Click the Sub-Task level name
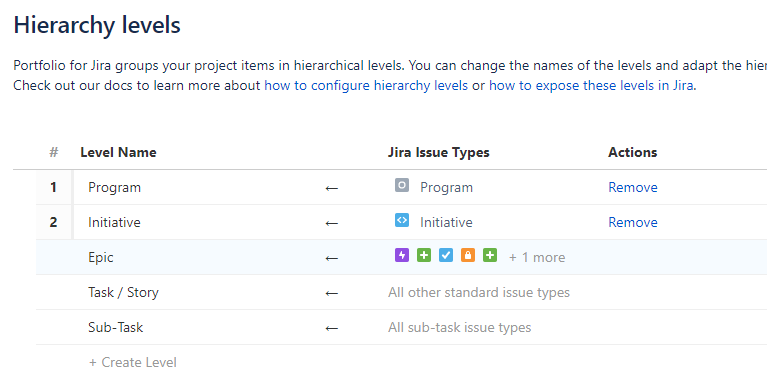 115,327
